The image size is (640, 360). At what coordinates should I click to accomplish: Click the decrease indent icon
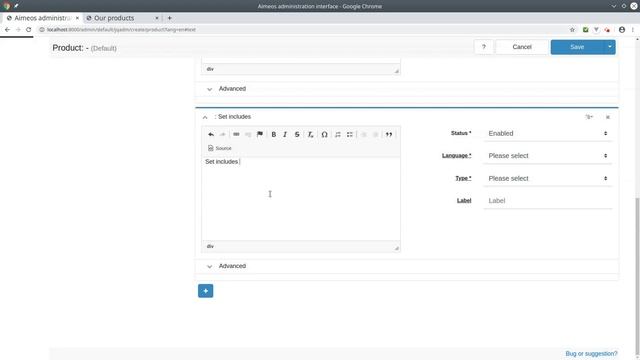point(364,134)
